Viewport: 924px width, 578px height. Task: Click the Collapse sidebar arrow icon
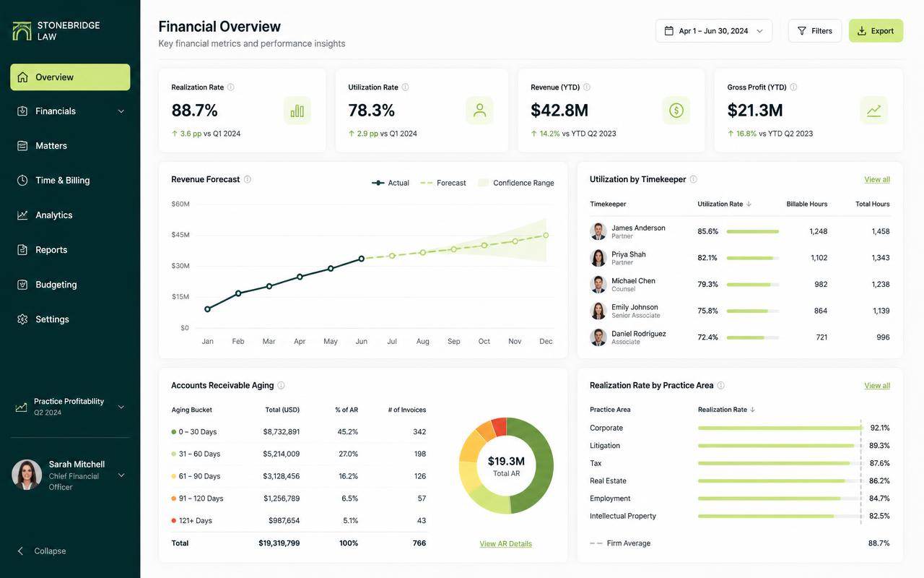tap(21, 551)
